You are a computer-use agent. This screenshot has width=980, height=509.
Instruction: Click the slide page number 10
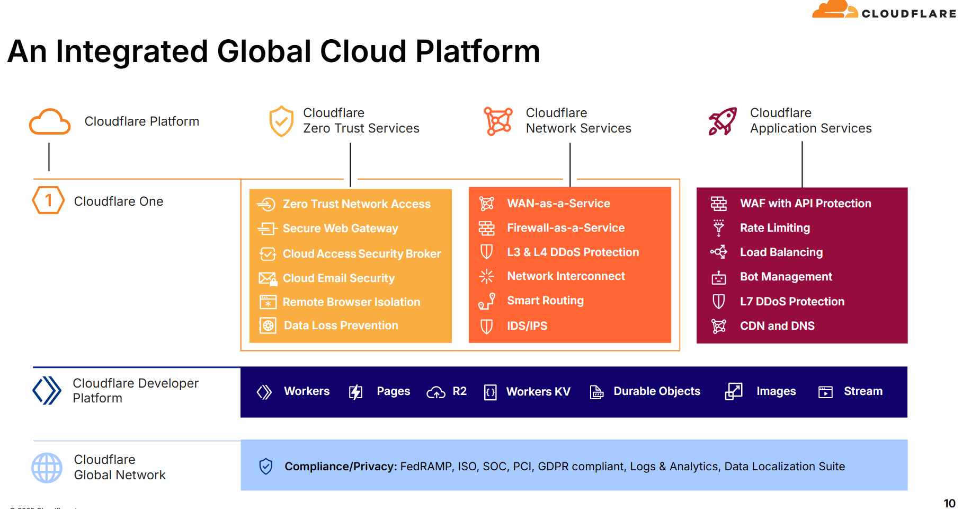click(950, 503)
